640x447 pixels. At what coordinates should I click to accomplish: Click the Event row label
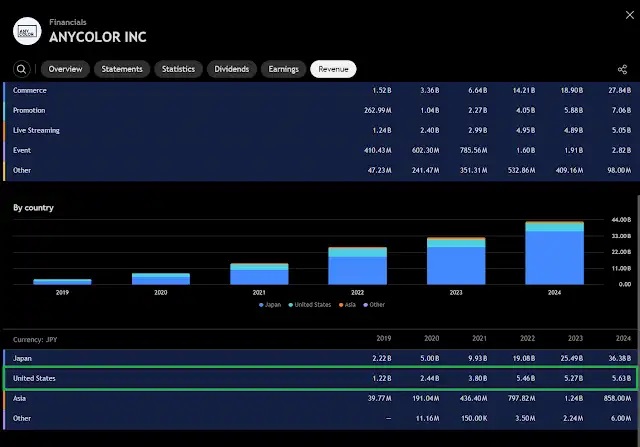click(x=22, y=150)
